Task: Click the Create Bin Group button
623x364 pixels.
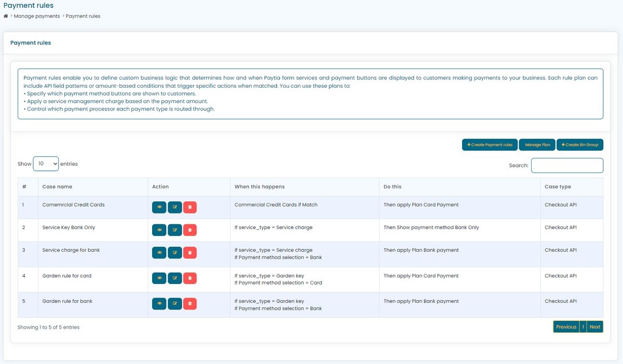Action: 580,145
